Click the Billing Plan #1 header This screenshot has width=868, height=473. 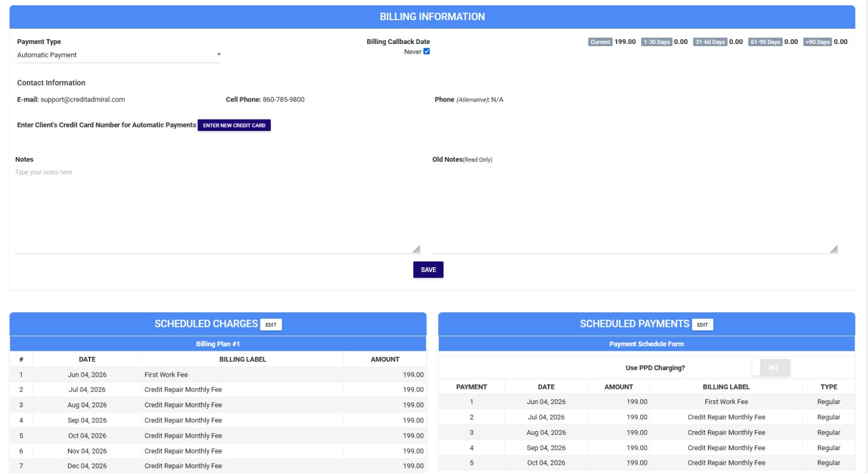coord(218,344)
